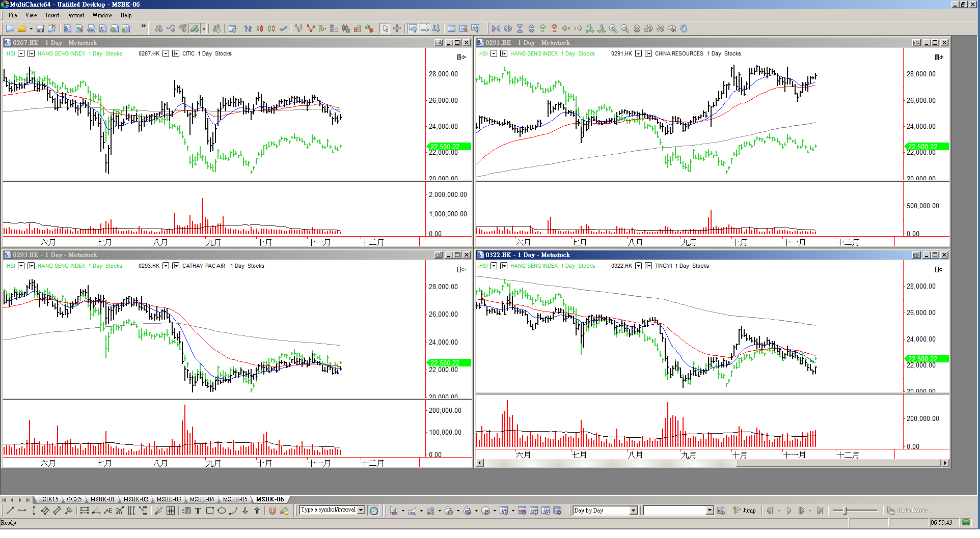The width and height of the screenshot is (980, 538).
Task: Click the Zoom In magnifier icon
Action: [613, 29]
